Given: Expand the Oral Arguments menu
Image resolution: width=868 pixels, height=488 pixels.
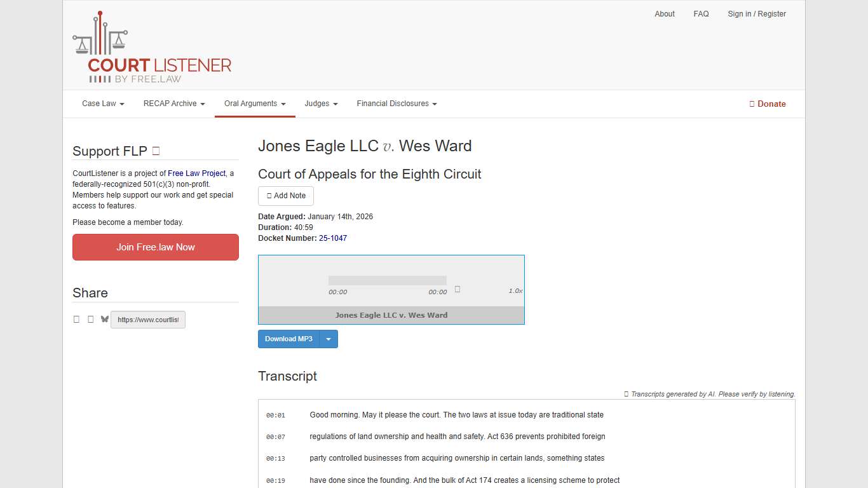Looking at the screenshot, I should pyautogui.click(x=254, y=104).
